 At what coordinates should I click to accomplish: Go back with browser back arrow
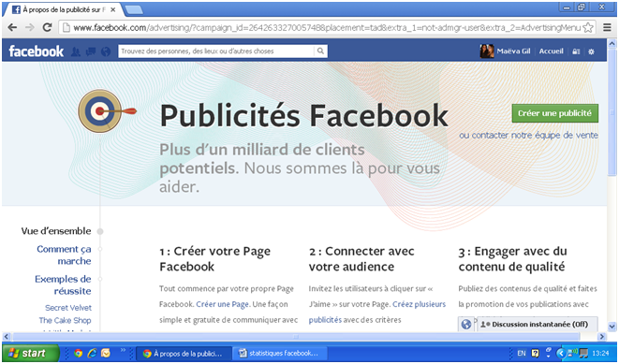point(12,27)
